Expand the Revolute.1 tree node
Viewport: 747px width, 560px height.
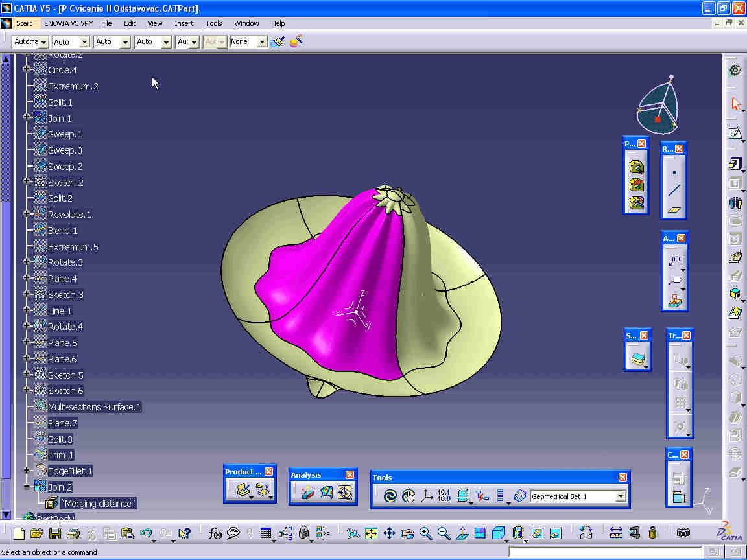click(x=27, y=214)
